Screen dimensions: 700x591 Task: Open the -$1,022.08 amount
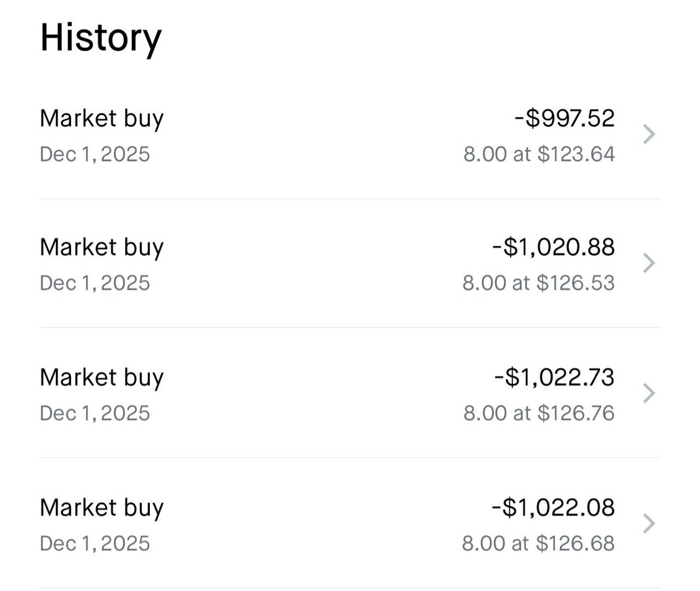pyautogui.click(x=553, y=507)
